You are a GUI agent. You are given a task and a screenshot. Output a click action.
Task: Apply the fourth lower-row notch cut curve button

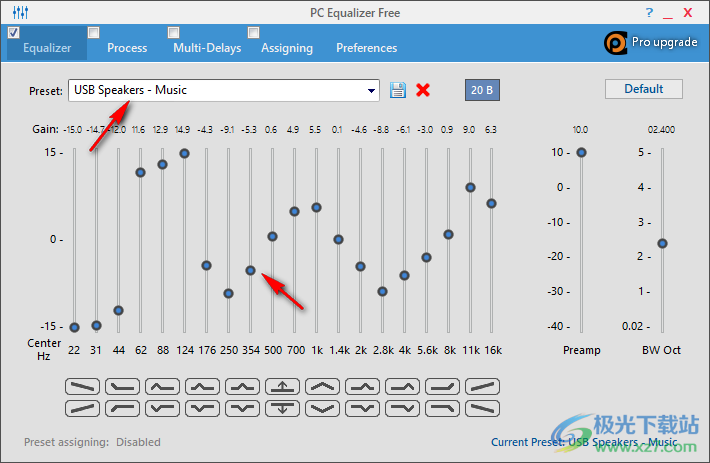202,409
